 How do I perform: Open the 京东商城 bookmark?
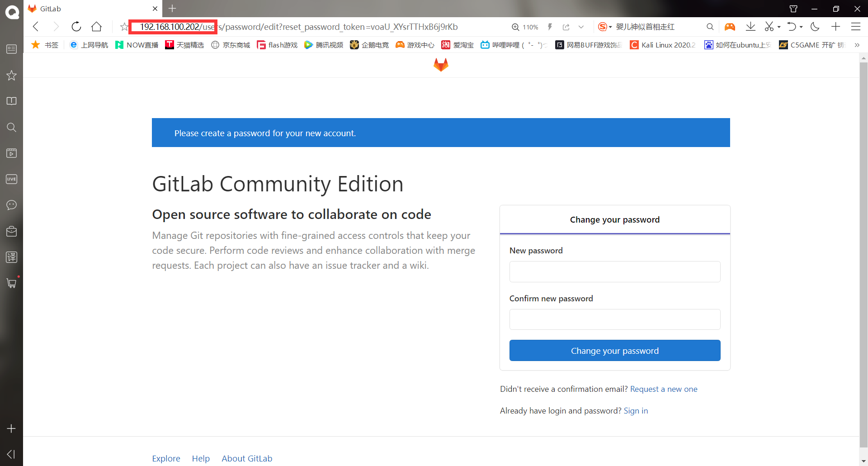(x=231, y=45)
